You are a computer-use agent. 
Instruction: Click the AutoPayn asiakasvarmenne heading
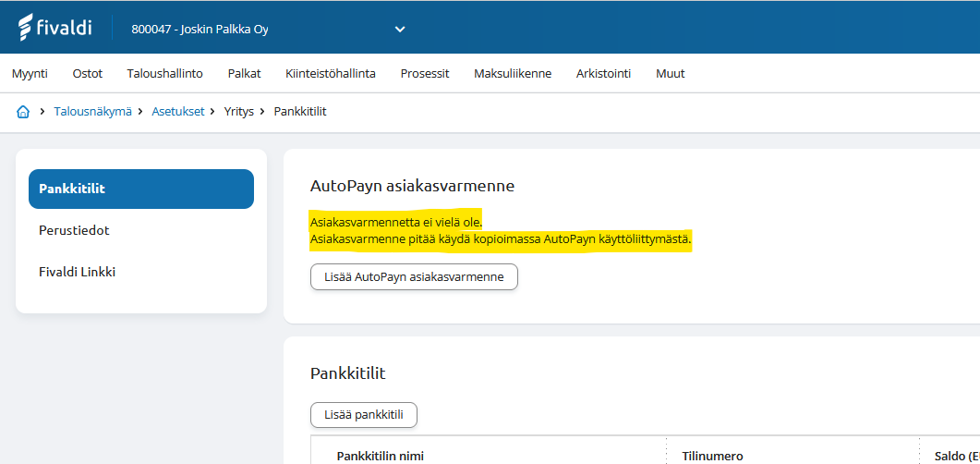click(x=412, y=187)
